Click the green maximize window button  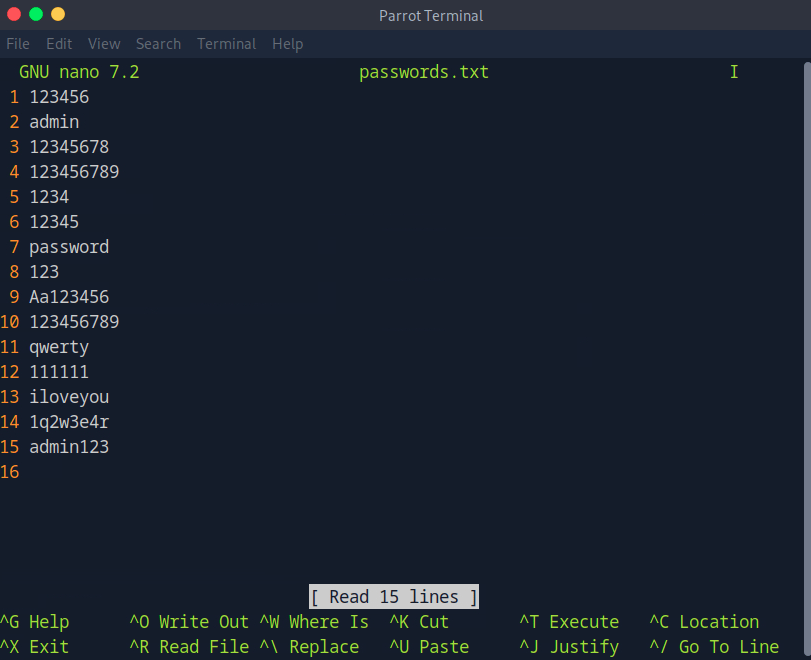click(x=36, y=14)
